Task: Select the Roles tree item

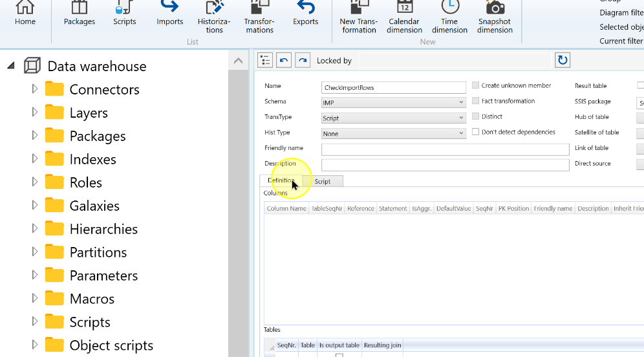Action: coord(85,182)
